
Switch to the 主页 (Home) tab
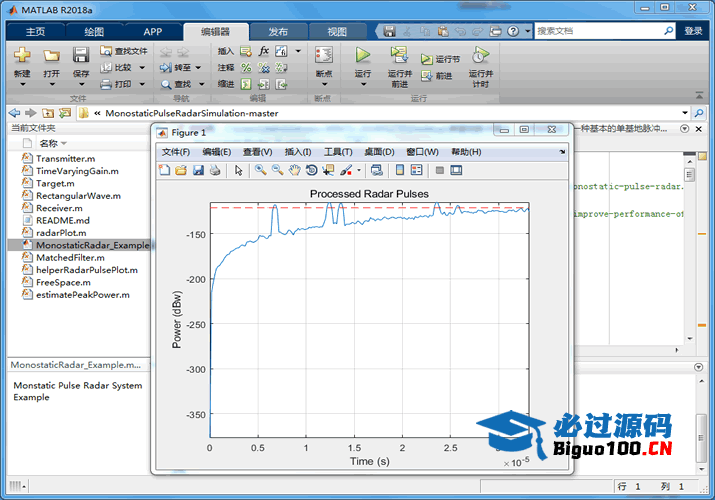tap(35, 31)
